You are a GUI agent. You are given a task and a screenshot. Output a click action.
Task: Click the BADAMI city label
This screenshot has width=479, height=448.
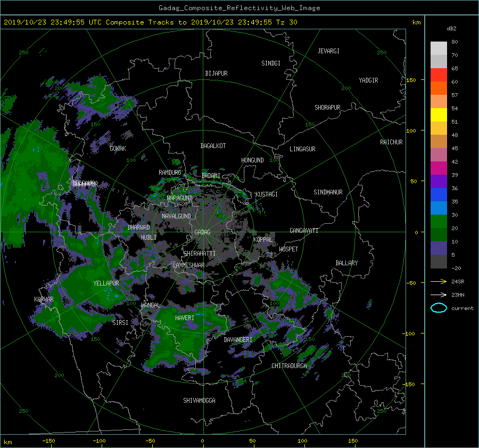coord(211,176)
